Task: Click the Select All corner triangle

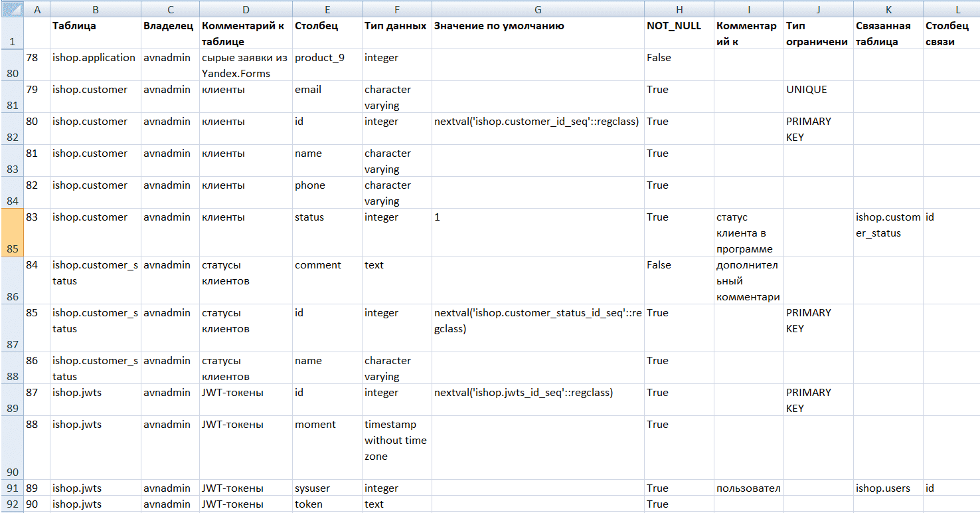Action: (11, 9)
